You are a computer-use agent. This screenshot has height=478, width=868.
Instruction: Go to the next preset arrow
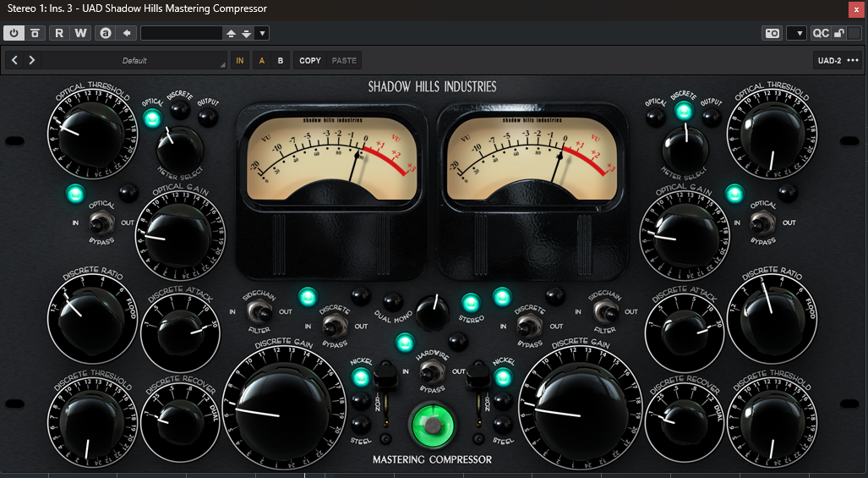(32, 60)
